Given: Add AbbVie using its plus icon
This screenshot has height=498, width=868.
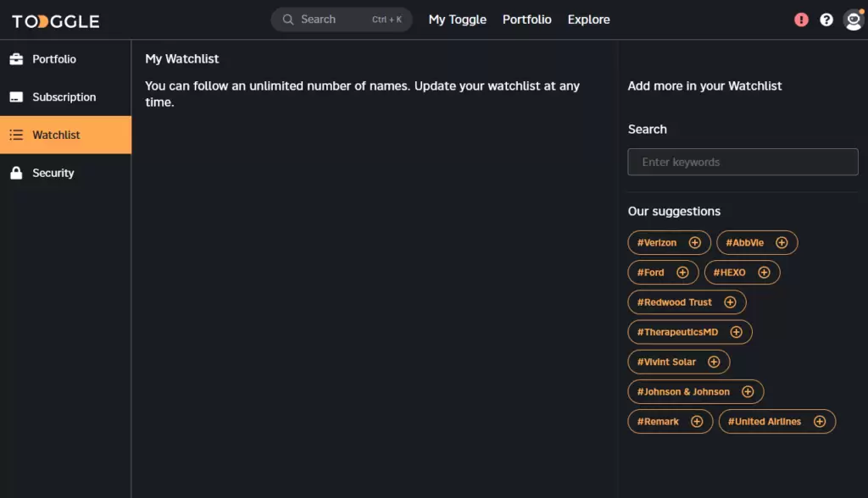Looking at the screenshot, I should coord(782,242).
